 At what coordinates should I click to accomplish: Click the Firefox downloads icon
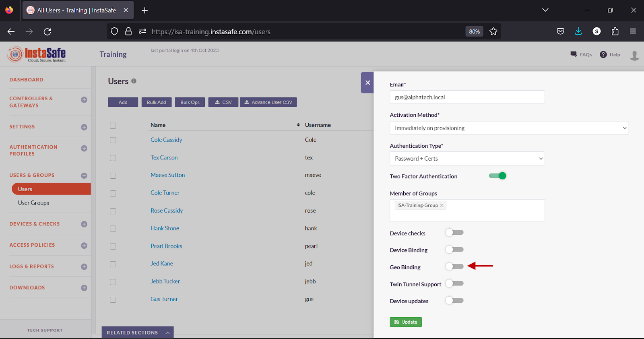(578, 31)
